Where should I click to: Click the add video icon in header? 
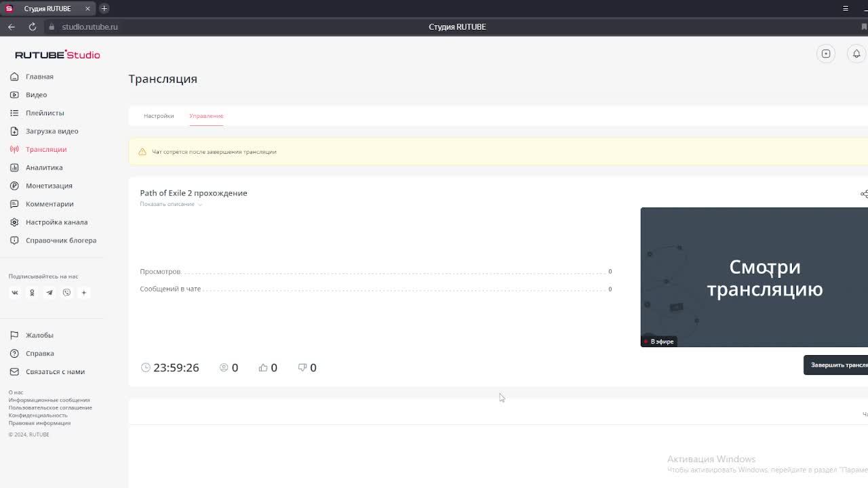(x=826, y=54)
